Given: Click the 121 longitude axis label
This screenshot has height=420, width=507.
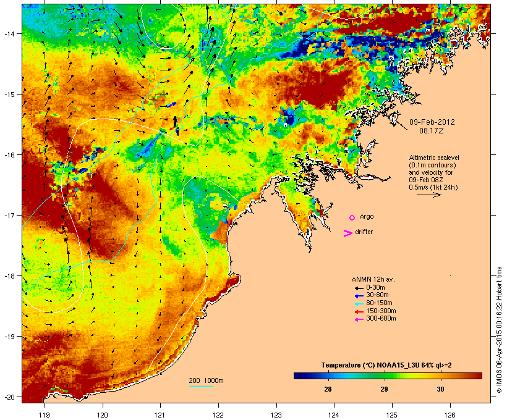Looking at the screenshot, I should point(160,415).
